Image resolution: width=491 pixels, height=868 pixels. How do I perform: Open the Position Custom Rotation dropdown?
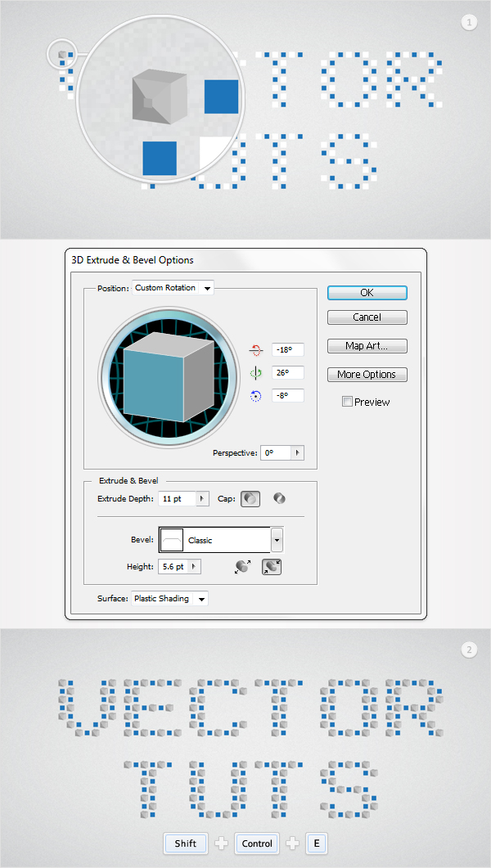pos(206,288)
